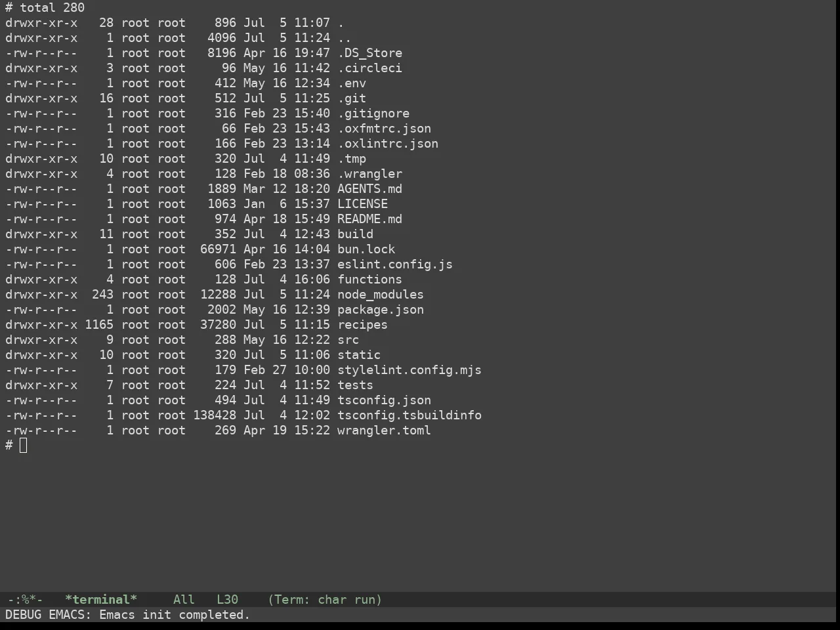Click the *terminal* buffer name in mode line
840x630 pixels.
101,600
